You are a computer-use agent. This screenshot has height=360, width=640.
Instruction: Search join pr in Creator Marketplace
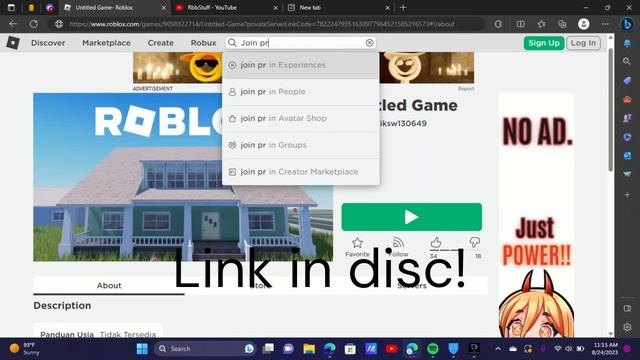[x=300, y=172]
